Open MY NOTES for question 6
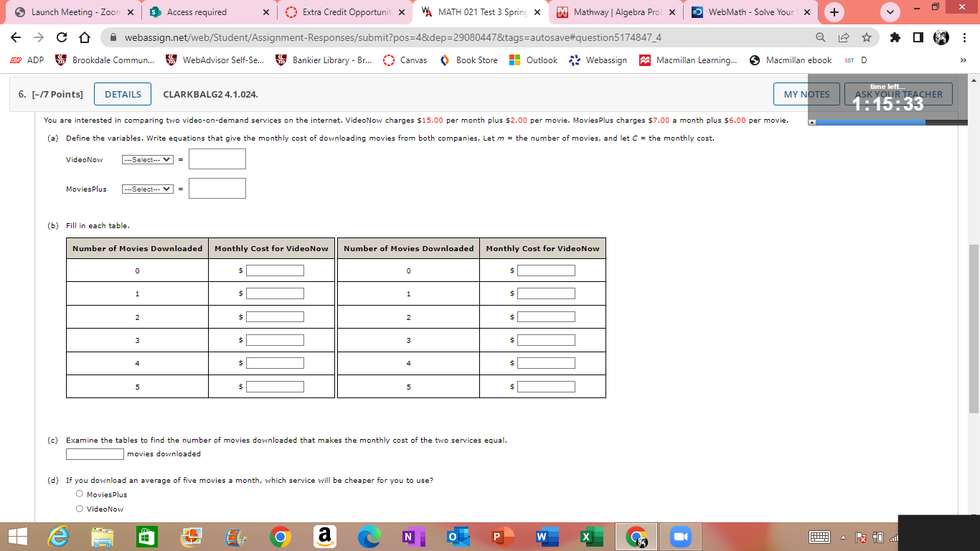This screenshot has height=551, width=980. (806, 94)
